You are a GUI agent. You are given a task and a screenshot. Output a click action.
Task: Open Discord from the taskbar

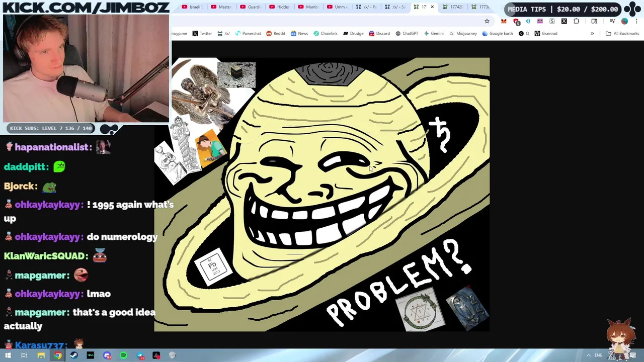pos(107,355)
